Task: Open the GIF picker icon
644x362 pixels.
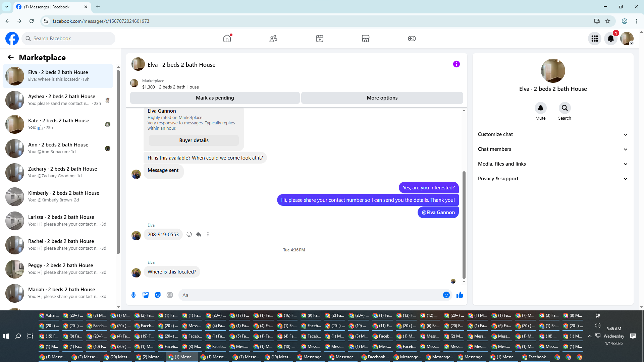Action: pos(170,295)
